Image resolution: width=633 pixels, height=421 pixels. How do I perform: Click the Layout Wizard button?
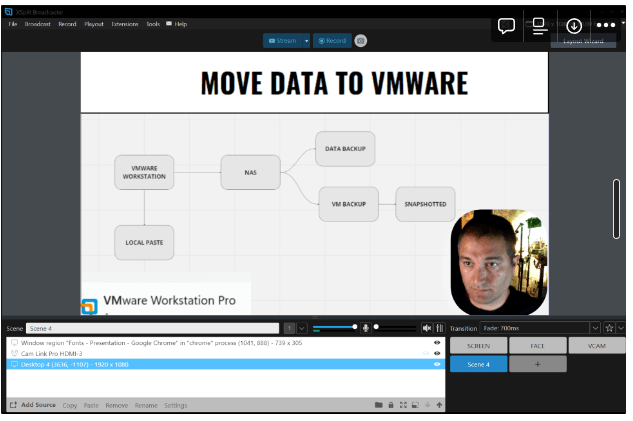583,41
